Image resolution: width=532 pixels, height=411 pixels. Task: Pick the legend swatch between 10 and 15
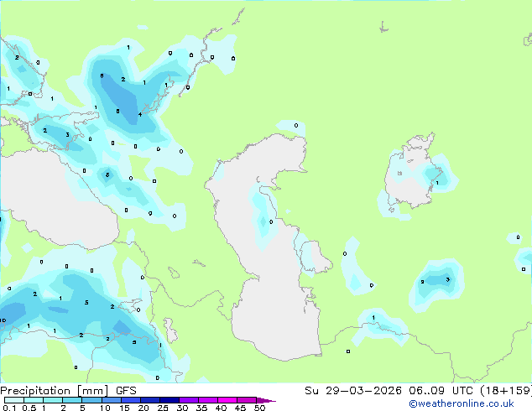[111, 400]
